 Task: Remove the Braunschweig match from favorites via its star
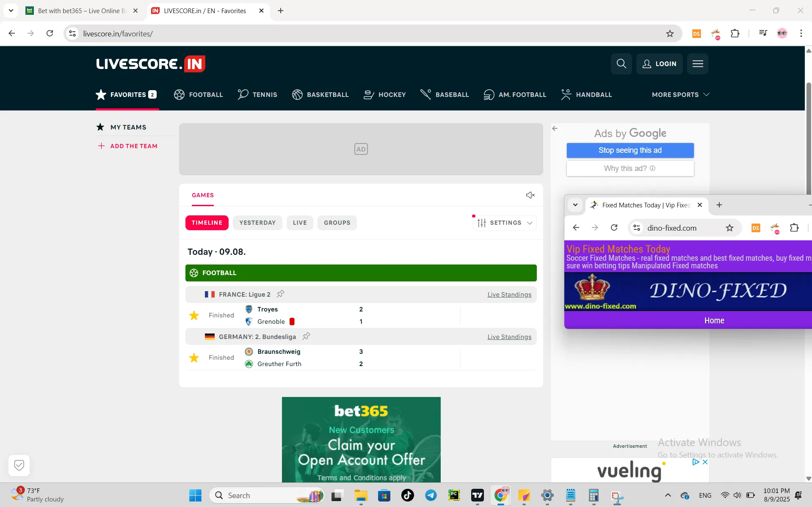click(194, 358)
